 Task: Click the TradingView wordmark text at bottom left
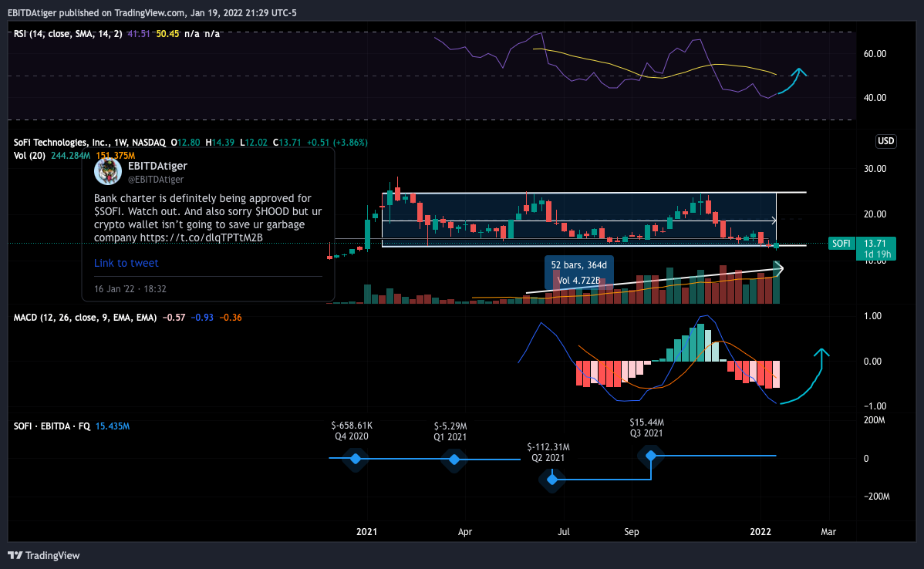pos(52,555)
